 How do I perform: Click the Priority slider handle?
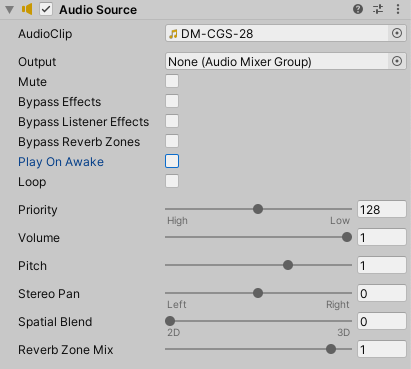[258, 209]
